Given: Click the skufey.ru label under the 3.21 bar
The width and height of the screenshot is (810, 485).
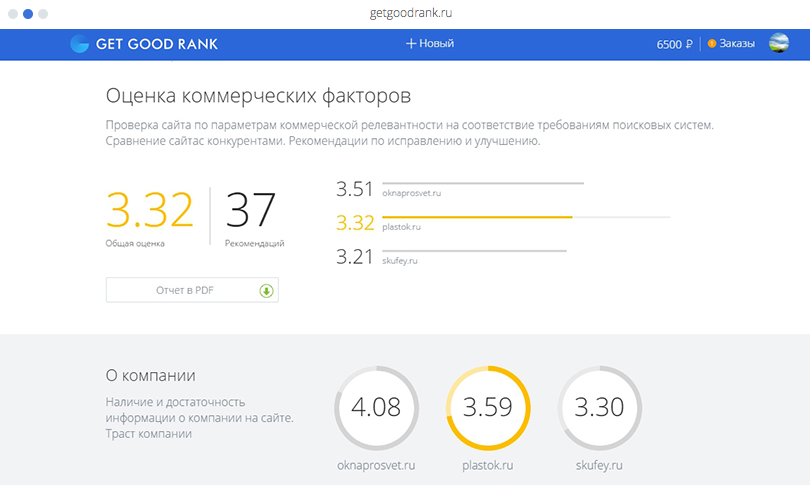Looking at the screenshot, I should [400, 261].
